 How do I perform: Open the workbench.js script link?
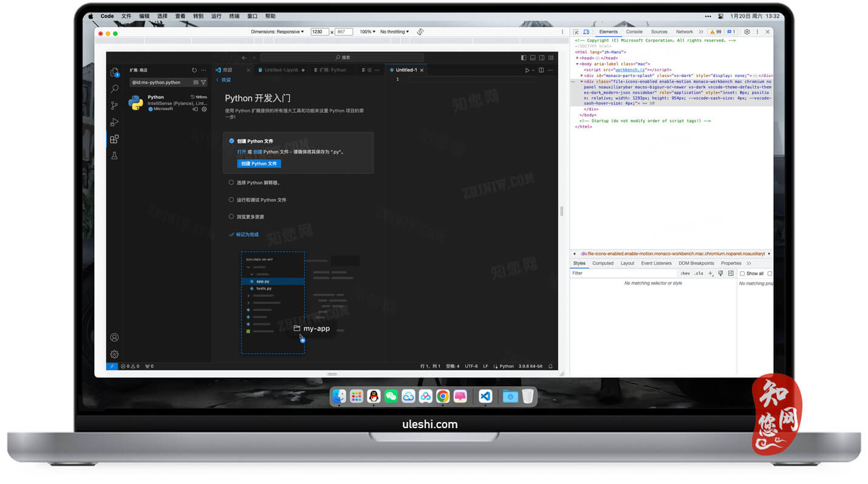click(x=630, y=70)
